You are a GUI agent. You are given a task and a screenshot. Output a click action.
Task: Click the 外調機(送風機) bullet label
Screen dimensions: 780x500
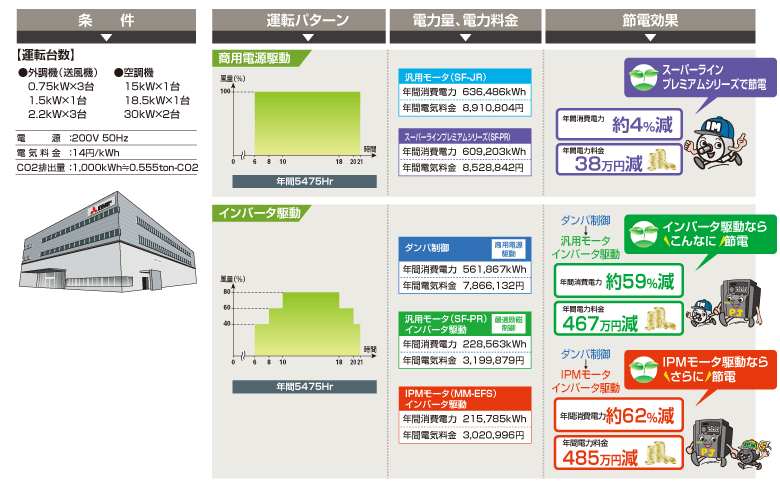58,73
